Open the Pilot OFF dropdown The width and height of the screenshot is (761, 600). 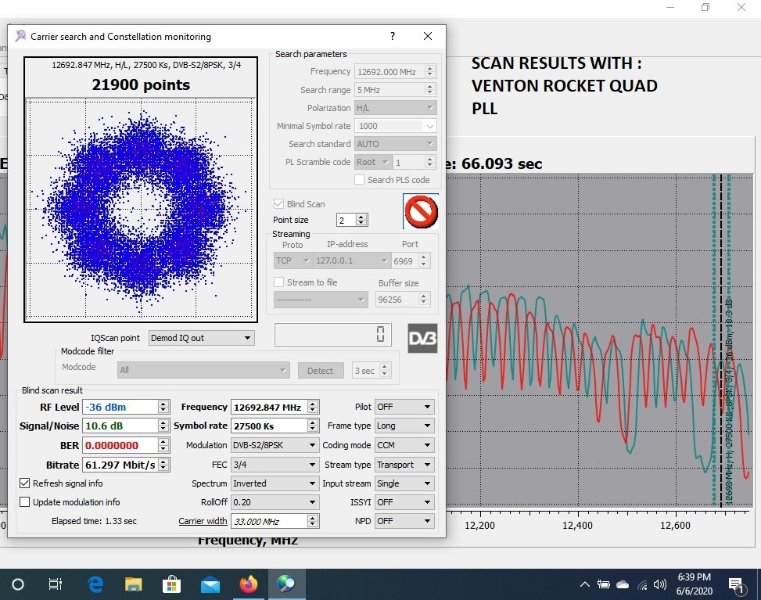tap(404, 407)
